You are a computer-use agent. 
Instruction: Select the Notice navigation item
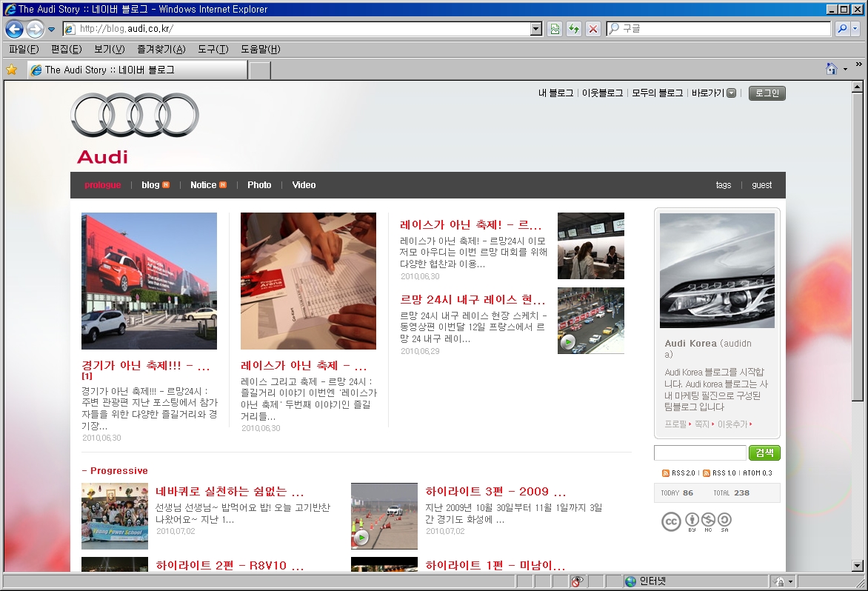(x=203, y=185)
